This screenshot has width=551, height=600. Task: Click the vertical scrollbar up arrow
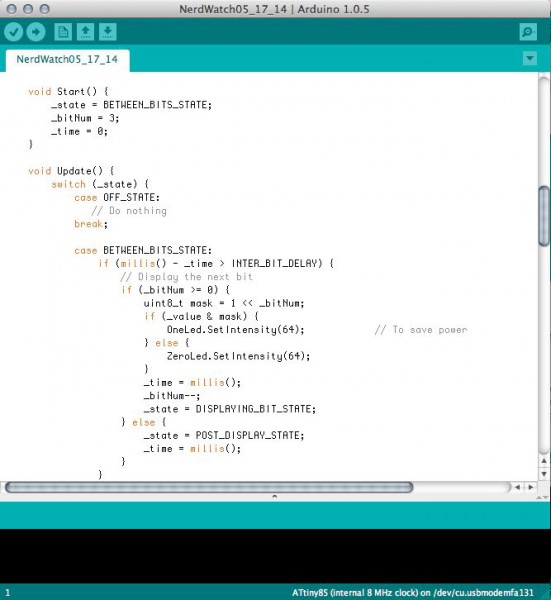(x=544, y=461)
